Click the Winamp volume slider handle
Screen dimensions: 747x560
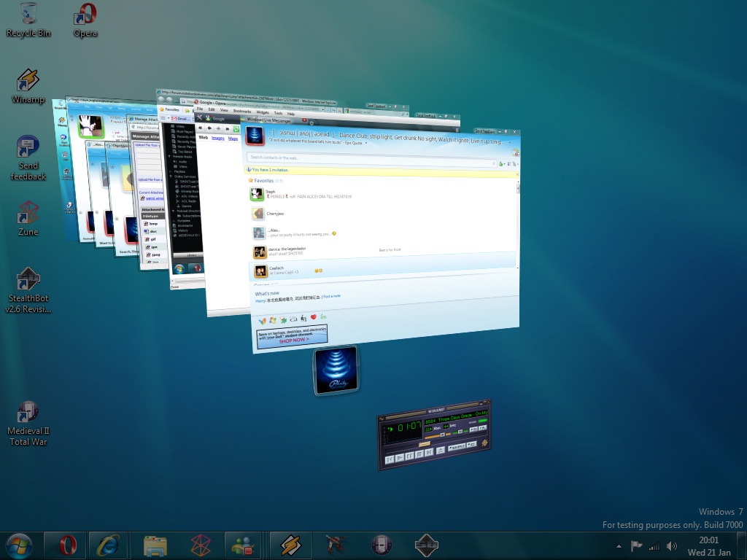click(442, 435)
